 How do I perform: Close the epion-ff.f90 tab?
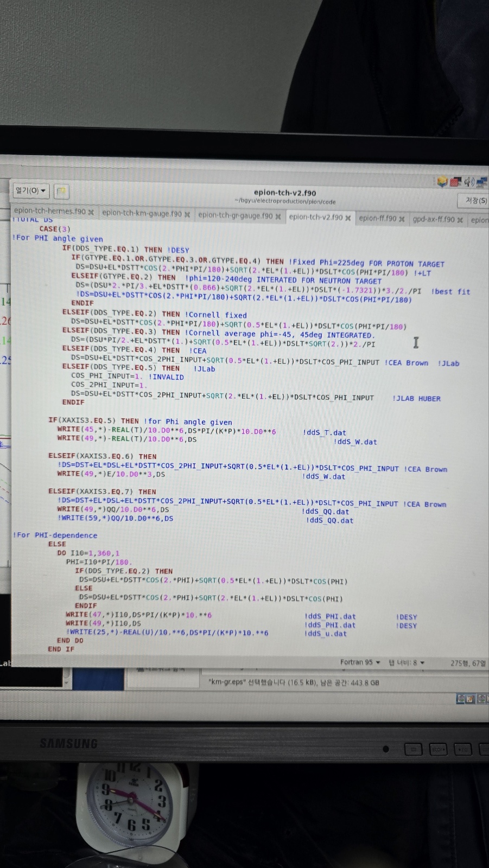point(402,219)
